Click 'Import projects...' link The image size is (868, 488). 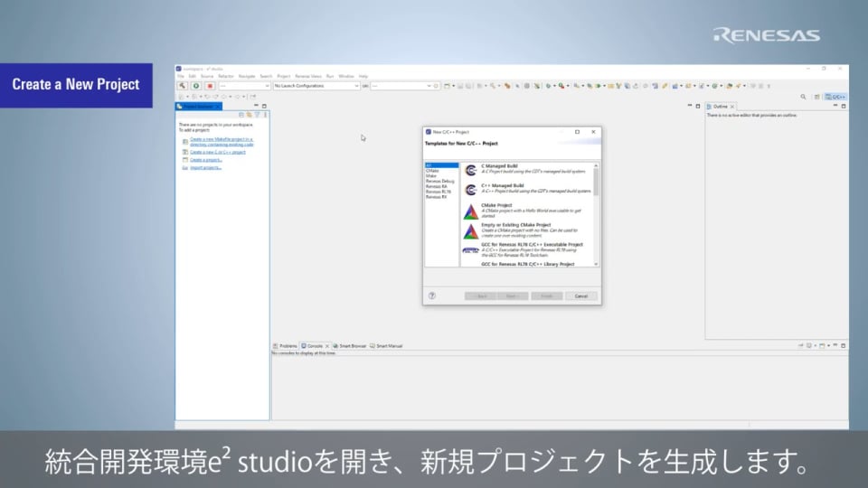pos(205,168)
